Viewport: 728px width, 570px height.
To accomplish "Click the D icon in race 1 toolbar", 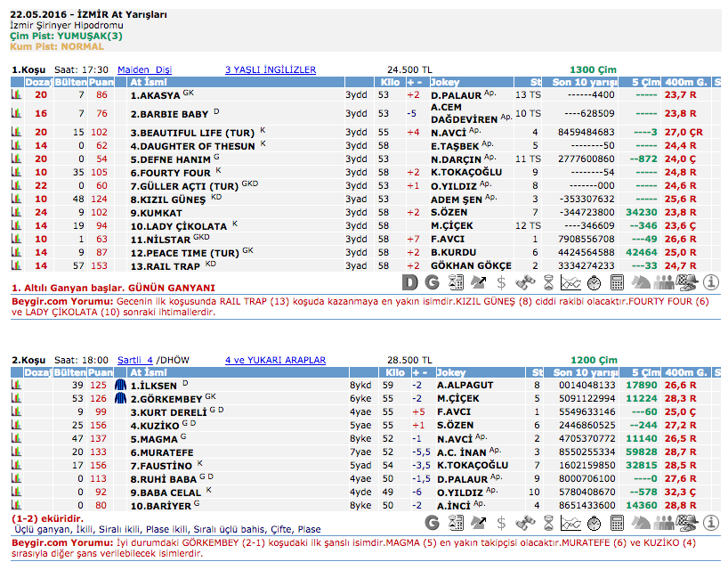I will pyautogui.click(x=409, y=282).
